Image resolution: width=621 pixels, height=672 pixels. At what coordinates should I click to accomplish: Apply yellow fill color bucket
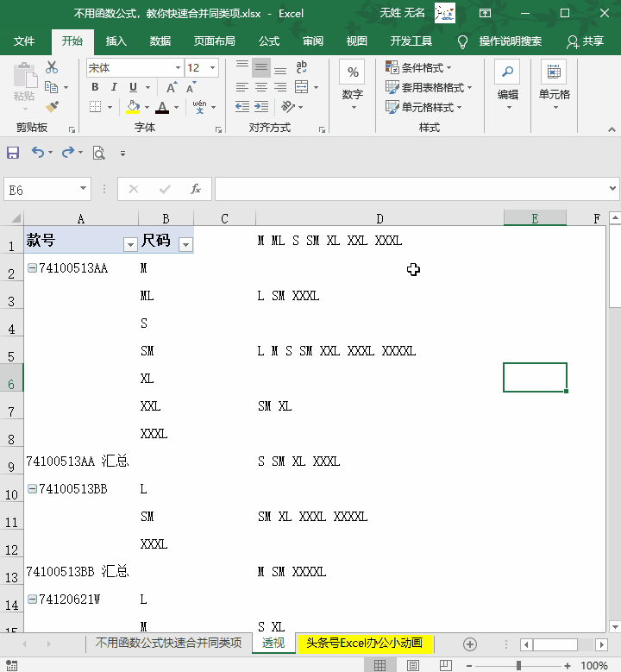(134, 107)
